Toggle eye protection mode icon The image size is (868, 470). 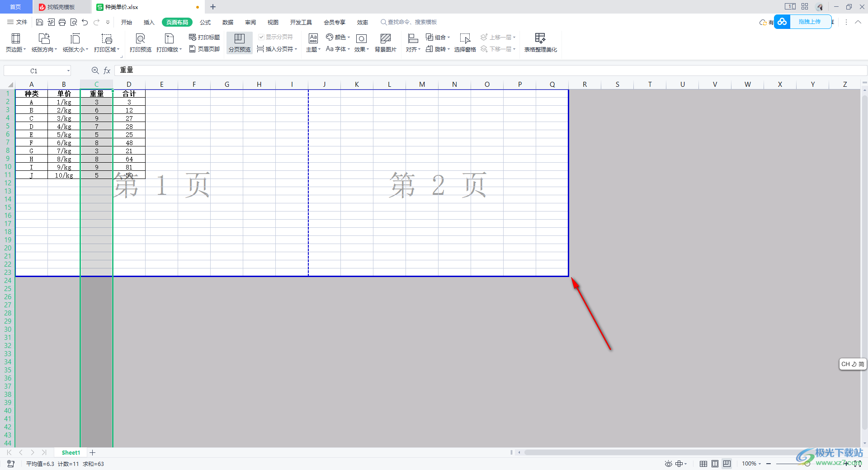point(668,464)
